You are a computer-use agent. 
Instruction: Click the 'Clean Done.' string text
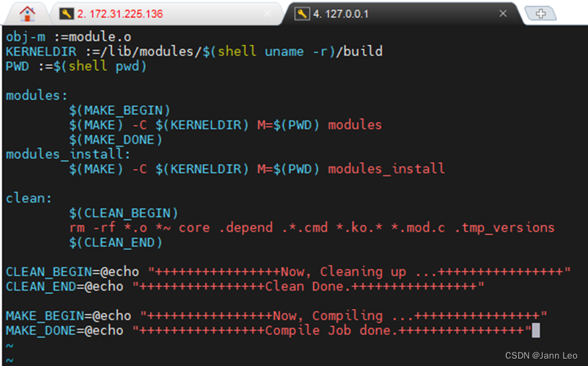tap(308, 287)
